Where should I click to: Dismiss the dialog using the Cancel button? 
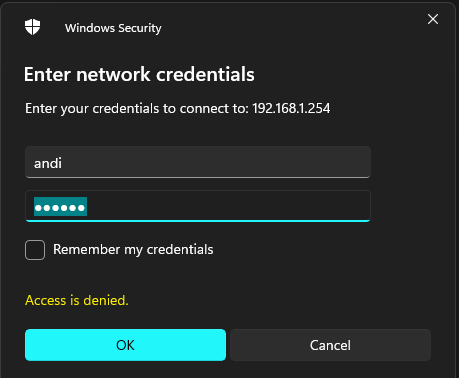click(330, 345)
